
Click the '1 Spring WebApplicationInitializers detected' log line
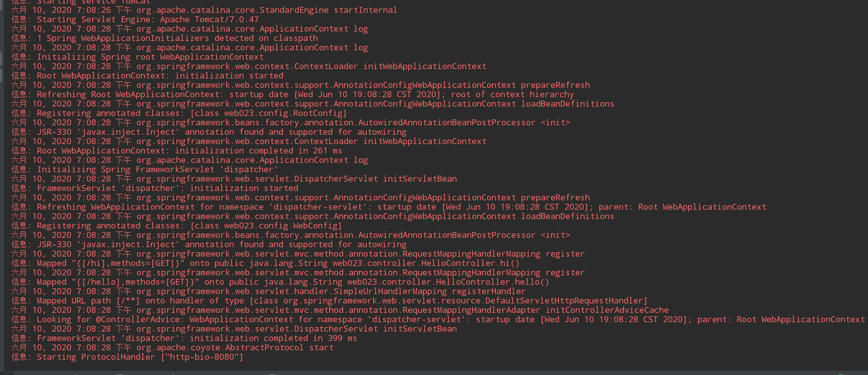[165, 38]
